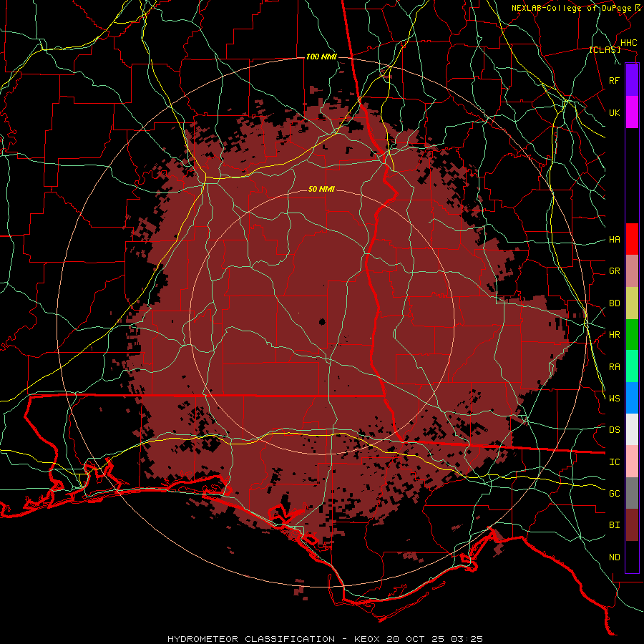Image resolution: width=644 pixels, height=644 pixels.
Task: Click the ND legend label
Action: 615,557
